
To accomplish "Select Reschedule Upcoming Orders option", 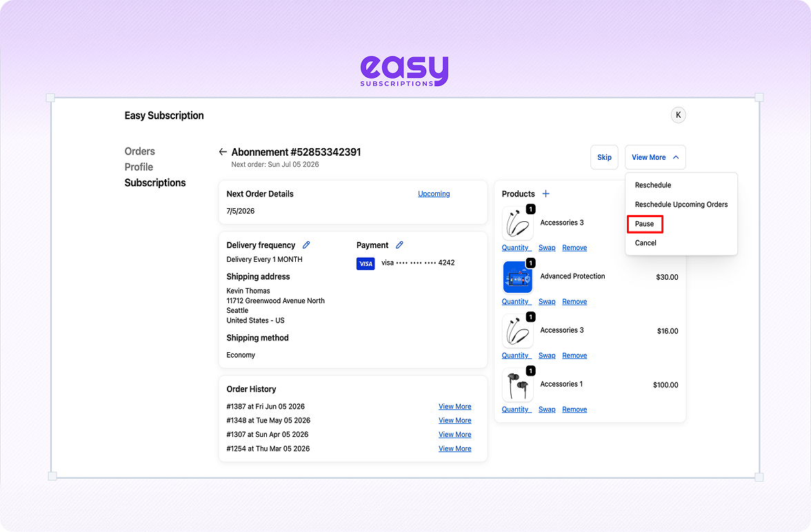I will pyautogui.click(x=681, y=204).
